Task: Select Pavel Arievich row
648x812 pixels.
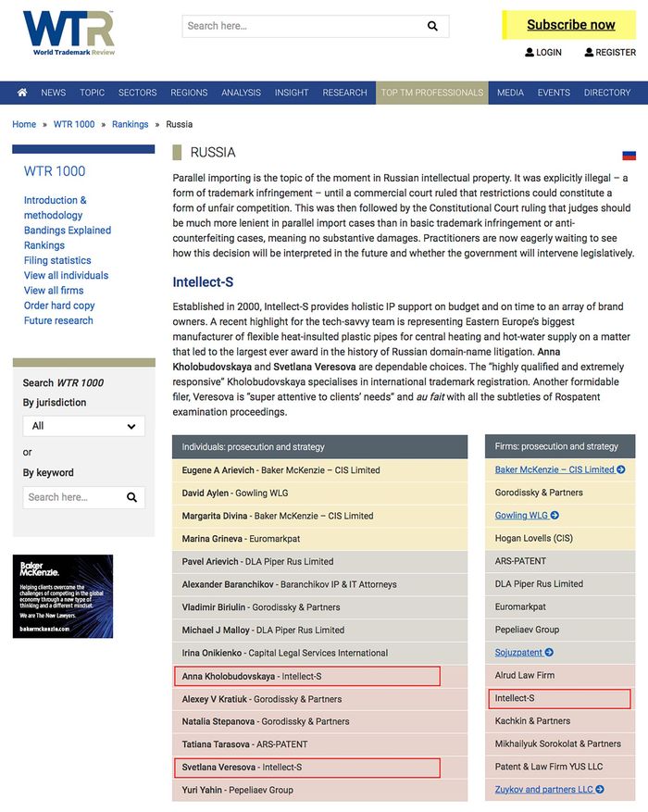Action: click(320, 561)
